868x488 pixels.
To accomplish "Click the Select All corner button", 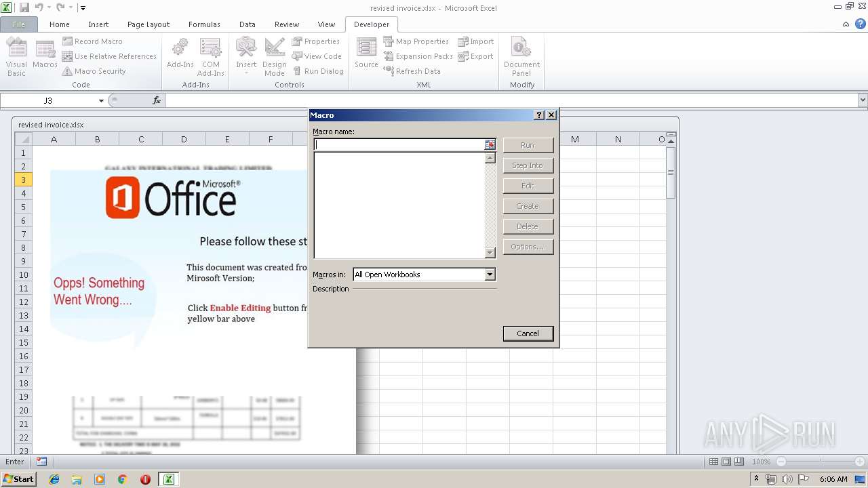I will click(x=24, y=140).
